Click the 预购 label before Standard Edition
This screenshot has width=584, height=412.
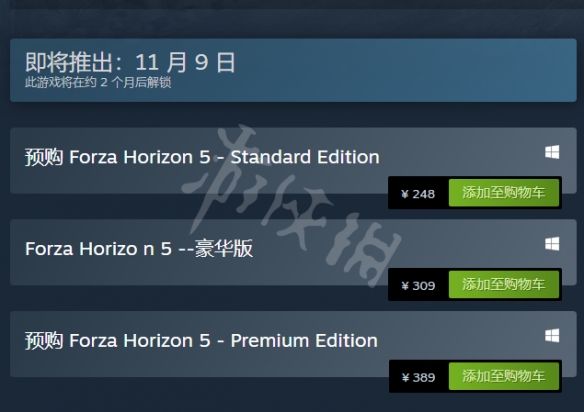click(44, 157)
